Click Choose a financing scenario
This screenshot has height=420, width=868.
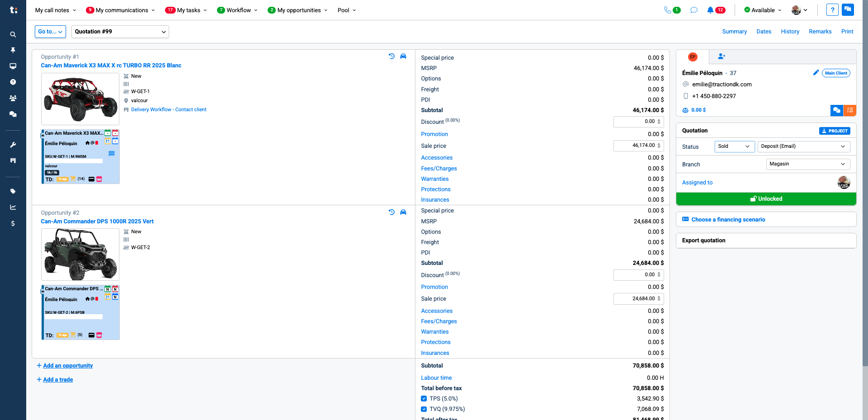pos(728,220)
